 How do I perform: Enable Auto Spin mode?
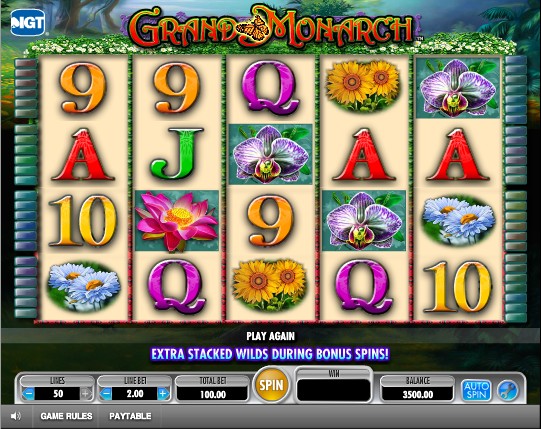coord(476,390)
